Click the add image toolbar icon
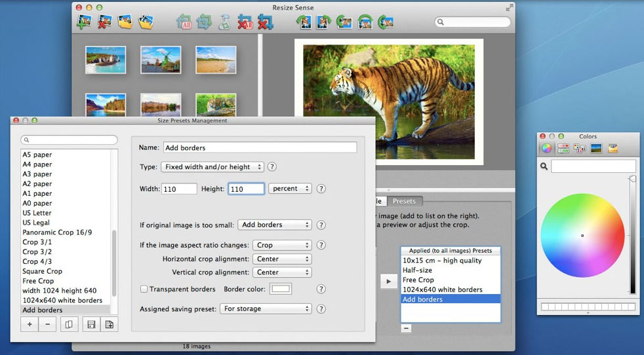The height and width of the screenshot is (355, 644). (84, 22)
